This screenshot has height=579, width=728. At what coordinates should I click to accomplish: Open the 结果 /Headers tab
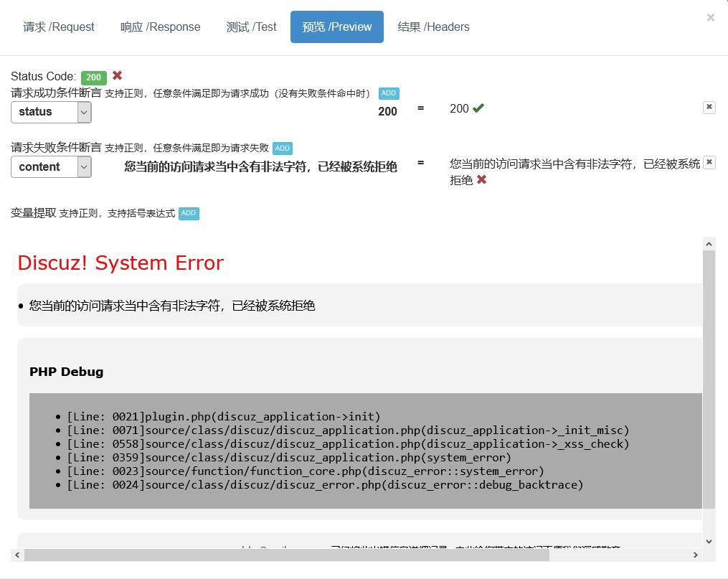tap(433, 27)
